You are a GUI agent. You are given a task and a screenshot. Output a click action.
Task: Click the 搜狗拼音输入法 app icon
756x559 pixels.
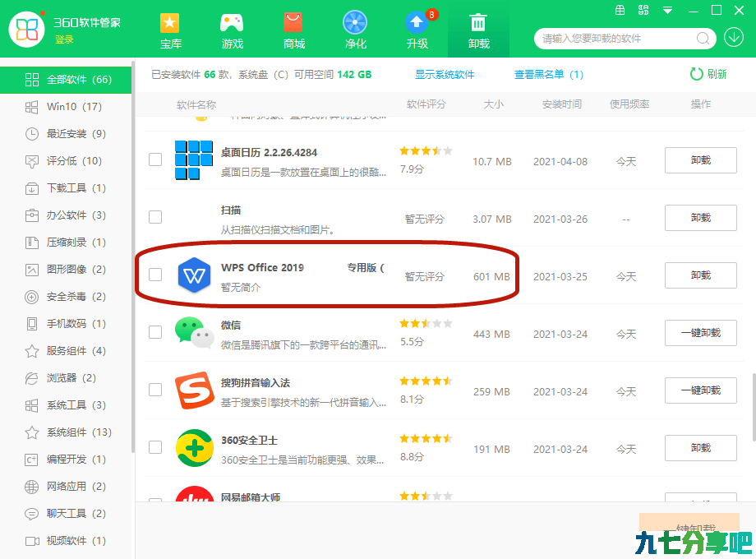click(194, 390)
